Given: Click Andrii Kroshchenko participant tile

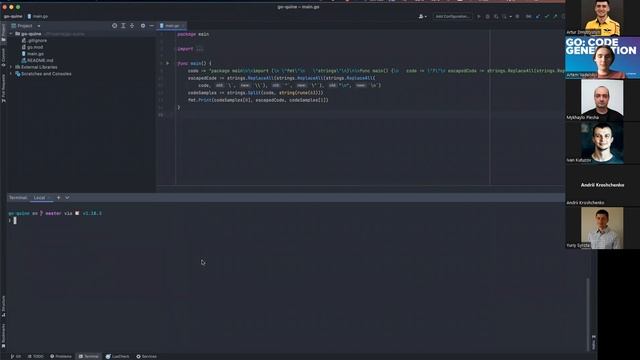Looking at the screenshot, I should click(602, 185).
